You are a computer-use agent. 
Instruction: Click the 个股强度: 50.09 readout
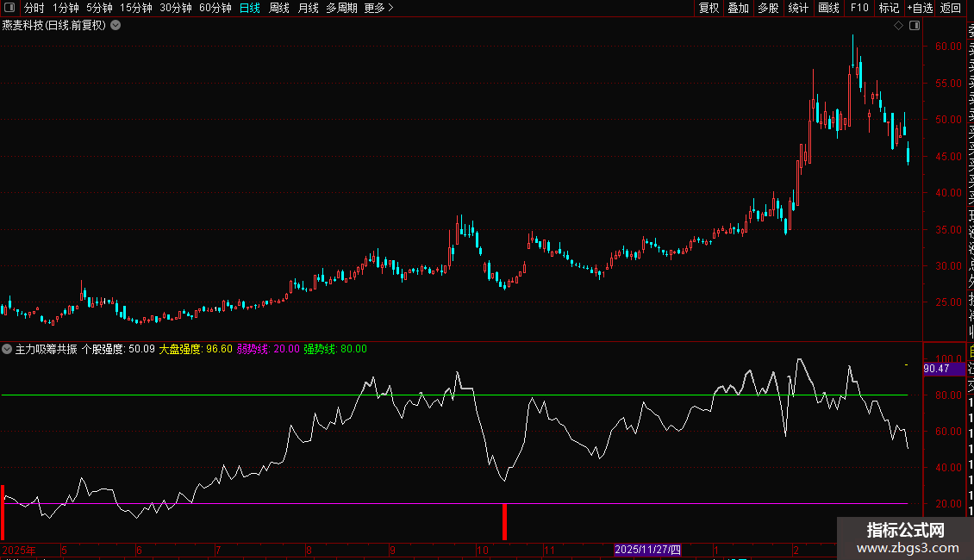[118, 349]
